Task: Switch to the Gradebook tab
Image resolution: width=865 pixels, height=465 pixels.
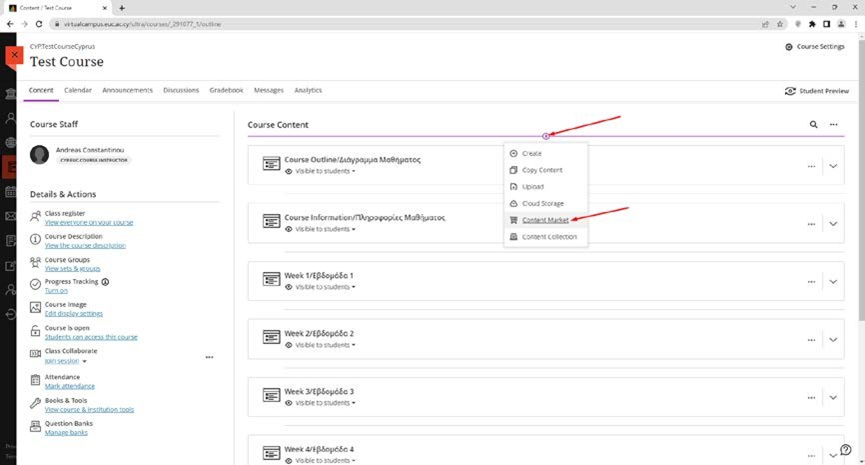Action: [x=226, y=90]
